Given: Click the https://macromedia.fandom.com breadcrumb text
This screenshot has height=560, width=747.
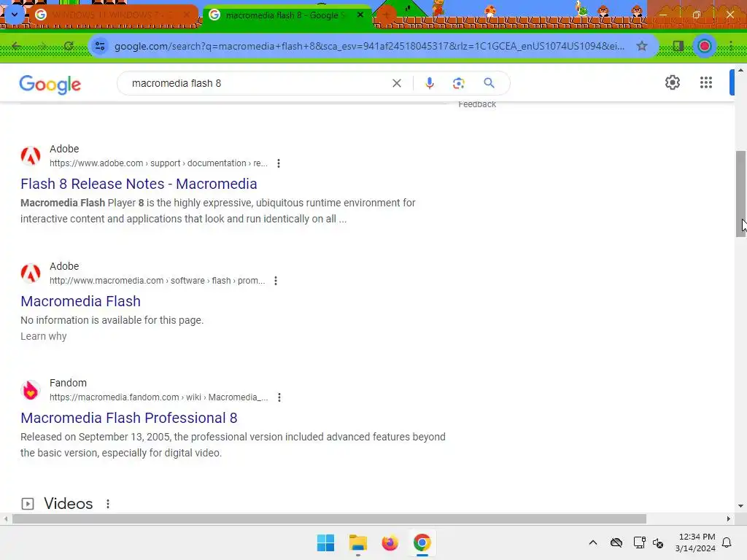Looking at the screenshot, I should coord(115,397).
